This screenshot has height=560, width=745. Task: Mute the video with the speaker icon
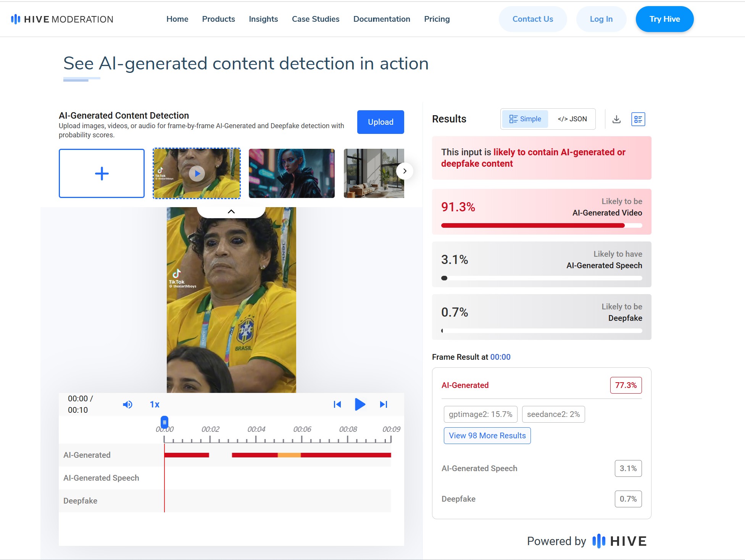pos(127,404)
